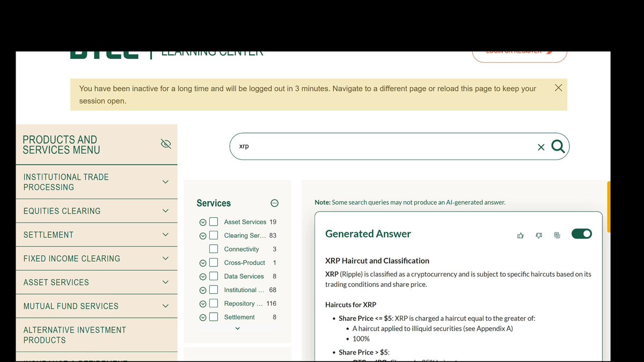Expand the Institutional facet arrow
The height and width of the screenshot is (362, 644).
pyautogui.click(x=203, y=291)
